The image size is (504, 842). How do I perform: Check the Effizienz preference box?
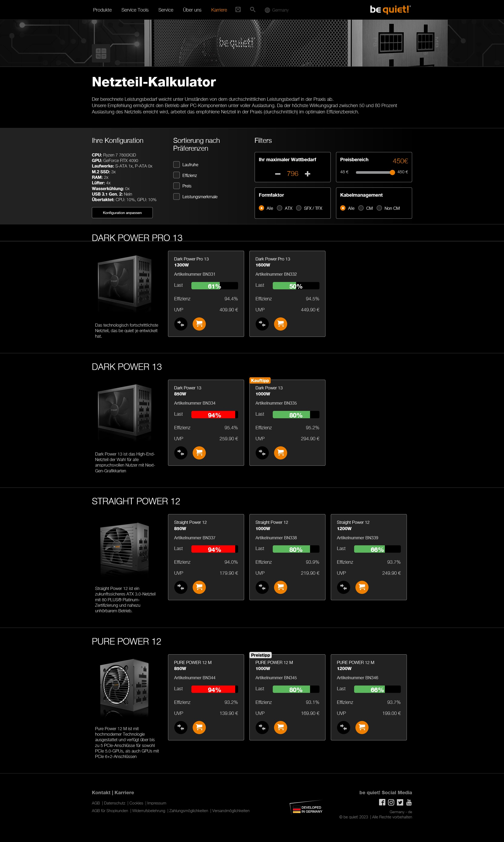click(177, 175)
